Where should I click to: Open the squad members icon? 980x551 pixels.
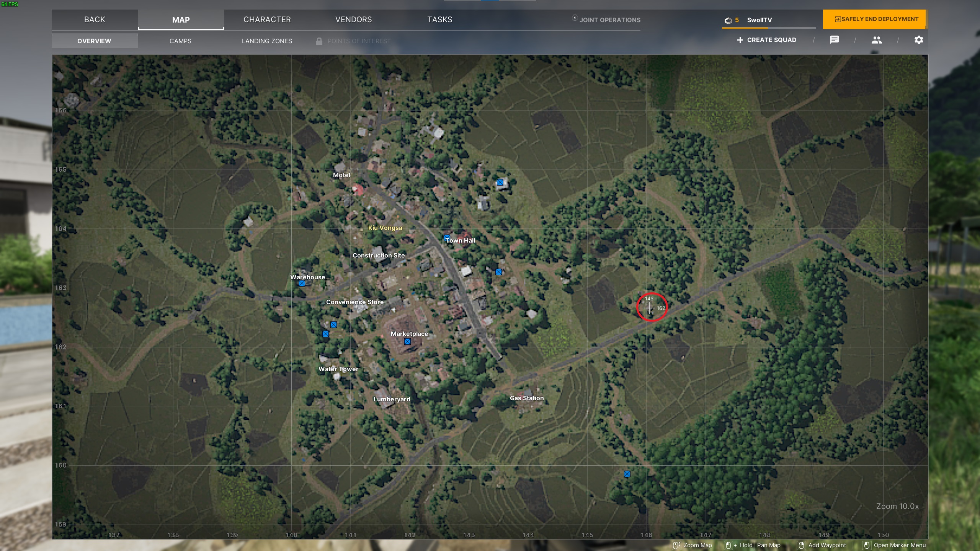pyautogui.click(x=877, y=40)
